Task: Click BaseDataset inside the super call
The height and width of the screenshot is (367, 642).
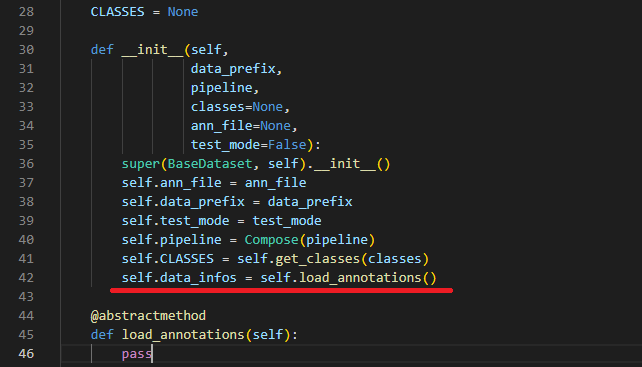Action: pyautogui.click(x=210, y=164)
